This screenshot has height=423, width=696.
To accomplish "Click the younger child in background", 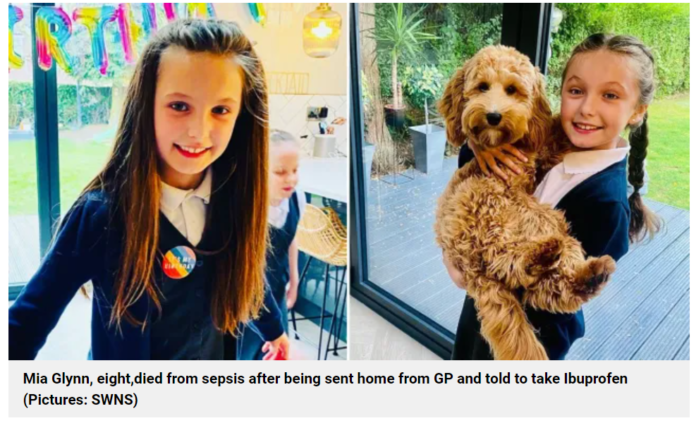I will 283,222.
